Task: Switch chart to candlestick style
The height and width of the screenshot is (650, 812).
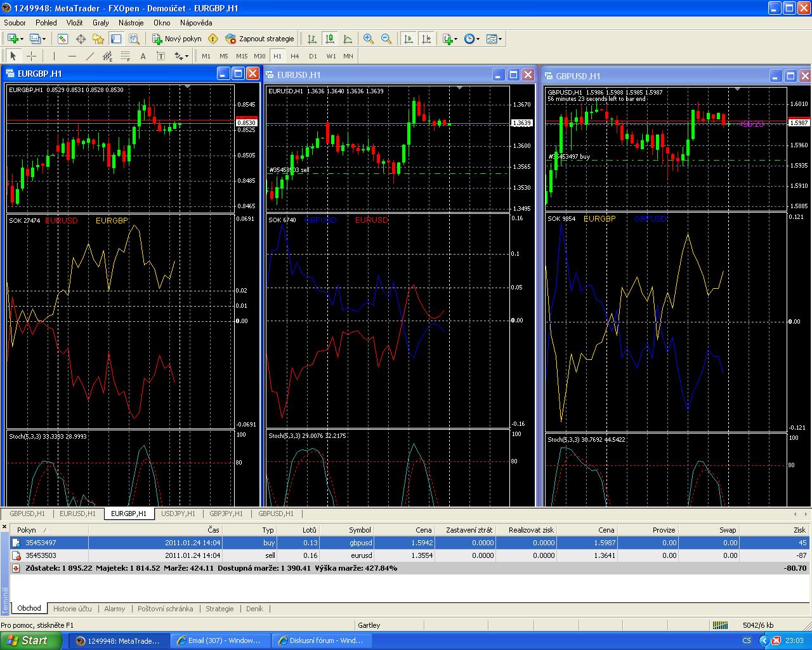Action: [329, 39]
